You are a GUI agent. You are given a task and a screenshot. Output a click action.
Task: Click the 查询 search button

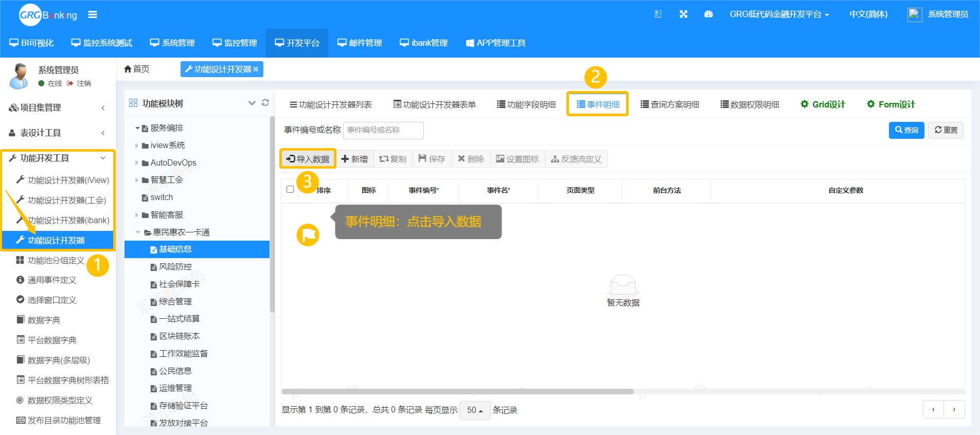click(906, 130)
